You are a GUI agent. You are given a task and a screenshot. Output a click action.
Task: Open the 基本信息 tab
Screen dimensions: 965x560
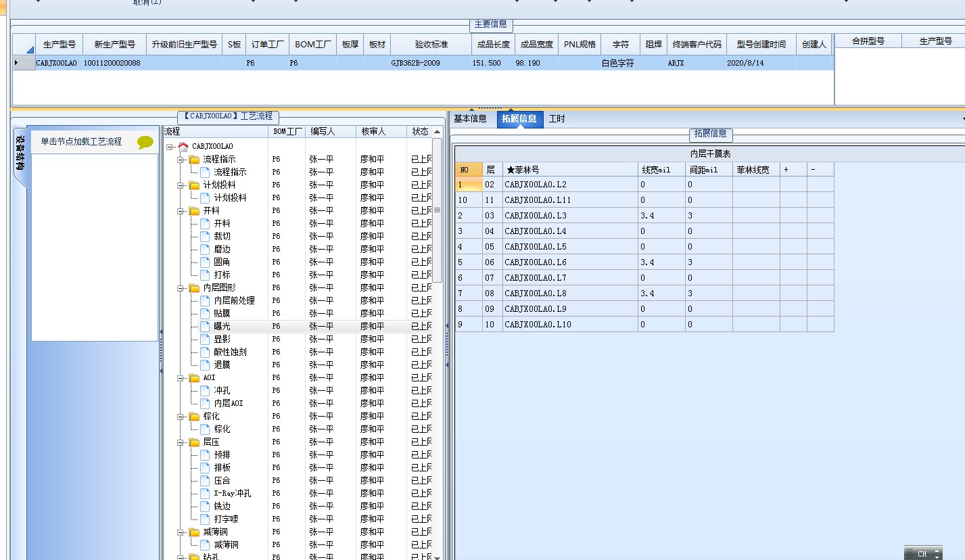[470, 119]
